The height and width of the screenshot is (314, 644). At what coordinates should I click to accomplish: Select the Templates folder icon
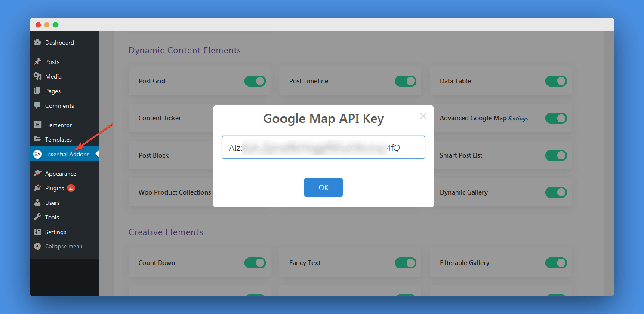pyautogui.click(x=38, y=139)
